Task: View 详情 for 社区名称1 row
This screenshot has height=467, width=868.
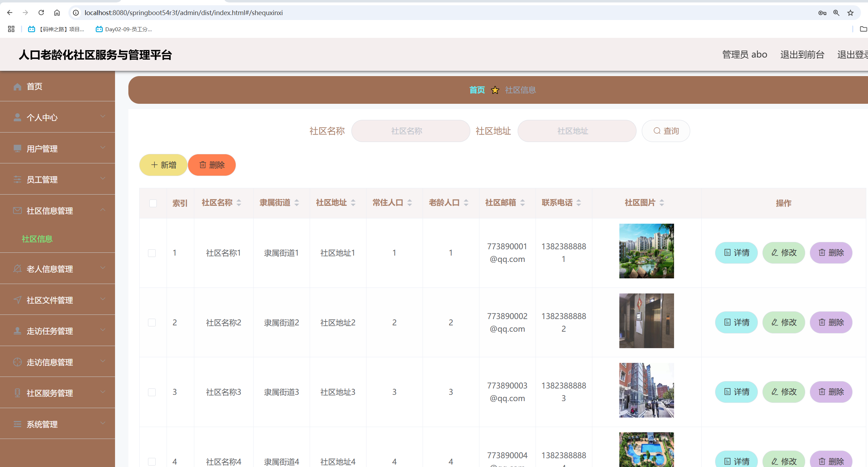Action: coord(736,253)
